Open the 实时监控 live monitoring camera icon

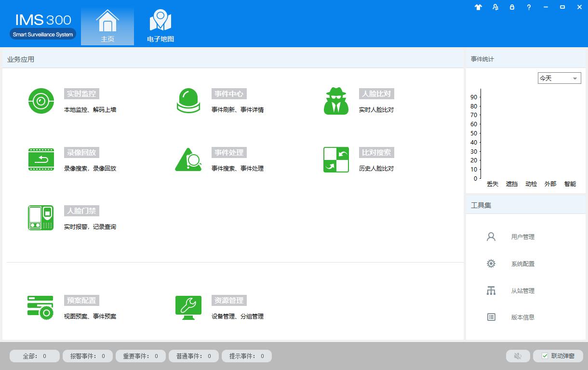pos(41,101)
